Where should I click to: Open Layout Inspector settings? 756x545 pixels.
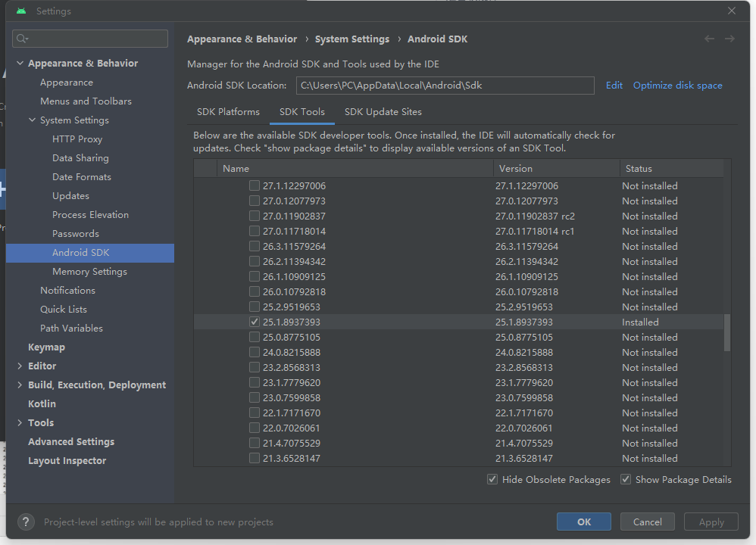pyautogui.click(x=67, y=461)
